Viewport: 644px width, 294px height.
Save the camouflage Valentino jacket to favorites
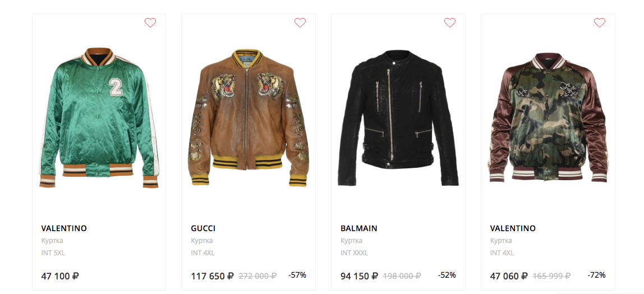(x=600, y=23)
